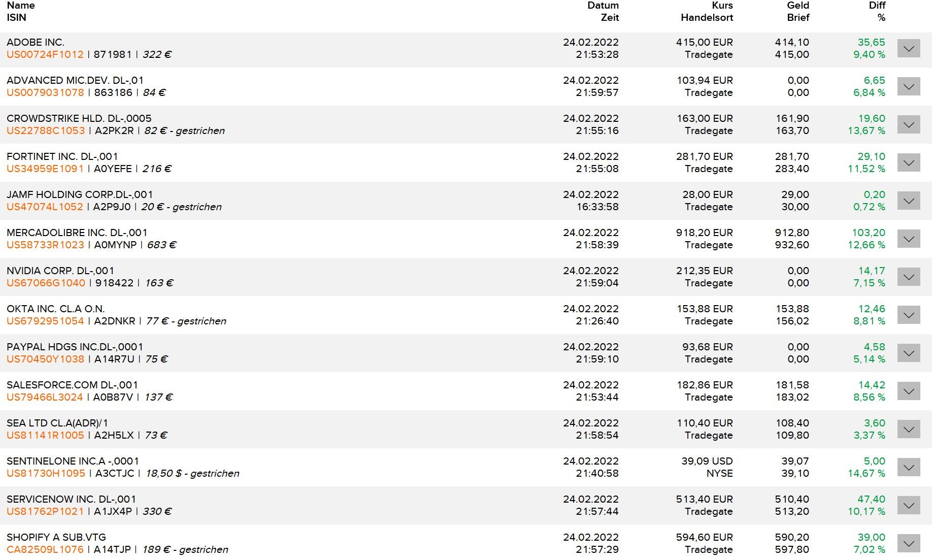The image size is (932, 560).
Task: Open the CROWDSTRIKE HLD. row chevron button
Action: [908, 125]
